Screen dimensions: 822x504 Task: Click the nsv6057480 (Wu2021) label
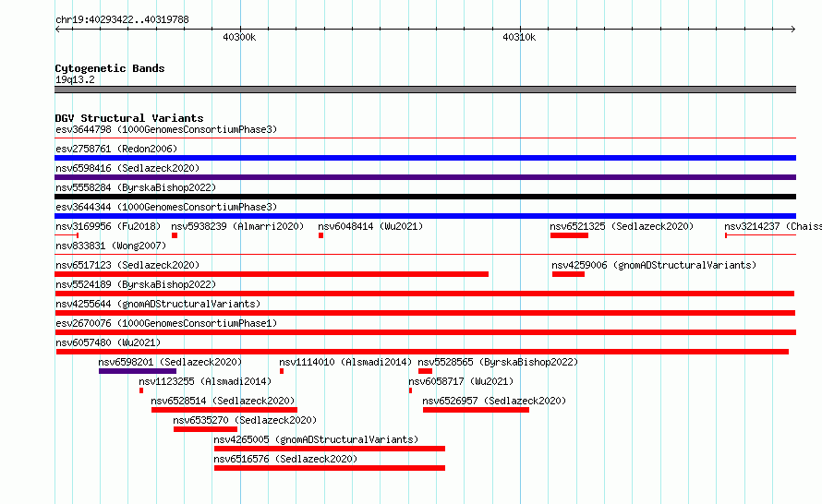click(108, 342)
